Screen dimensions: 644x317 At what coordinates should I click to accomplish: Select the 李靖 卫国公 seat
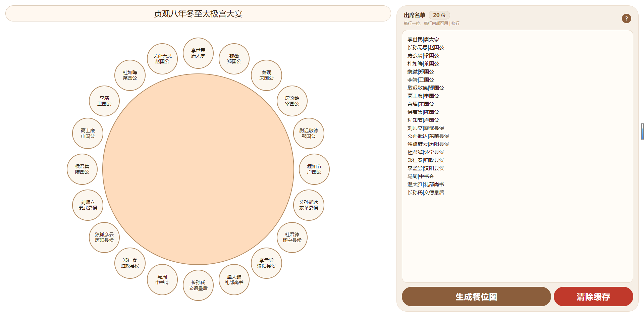pyautogui.click(x=104, y=101)
